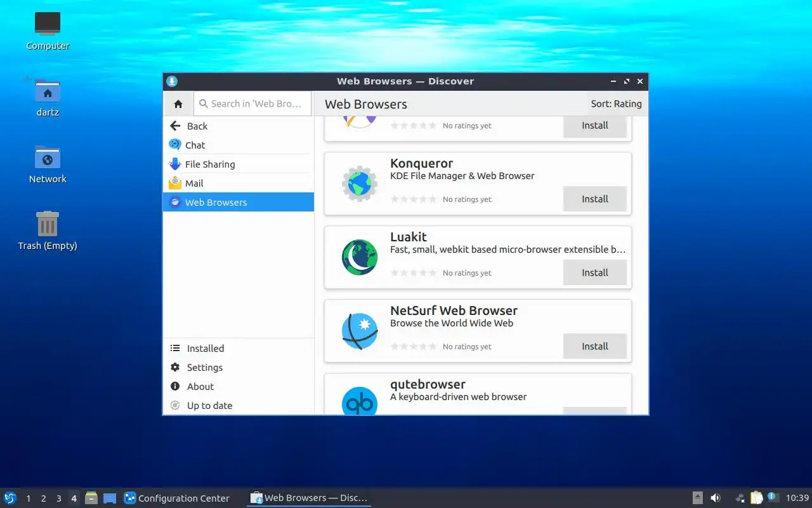Open the Chat category
Viewport: 812px width, 508px height.
point(239,145)
